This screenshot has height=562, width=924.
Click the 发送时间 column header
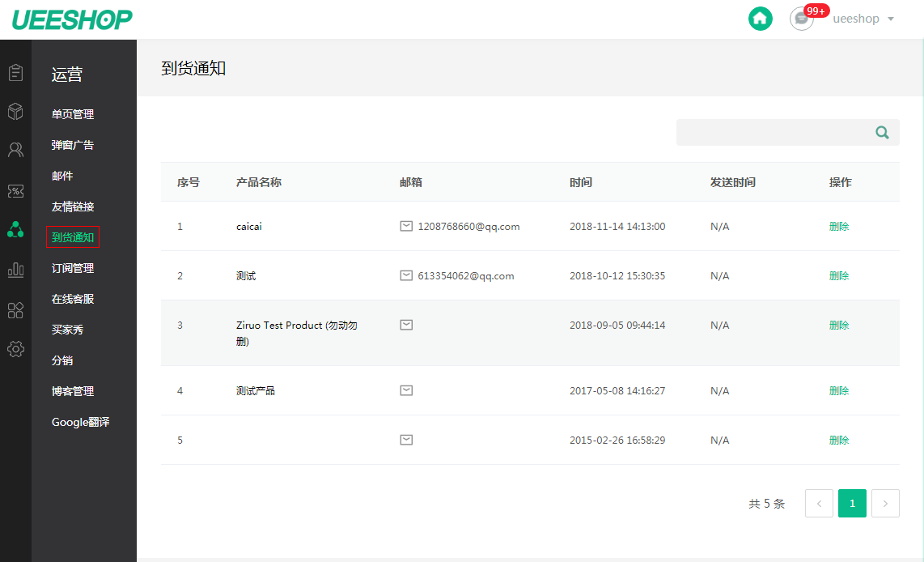pos(732,182)
